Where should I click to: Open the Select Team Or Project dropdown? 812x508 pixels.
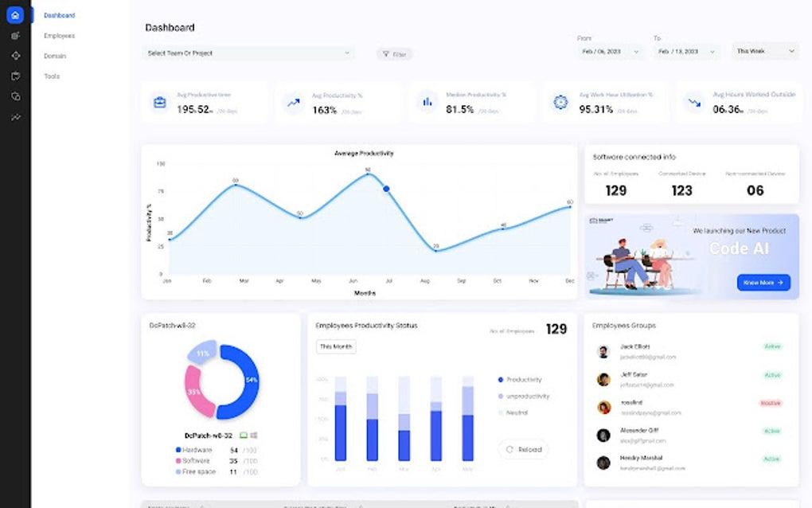[x=248, y=53]
